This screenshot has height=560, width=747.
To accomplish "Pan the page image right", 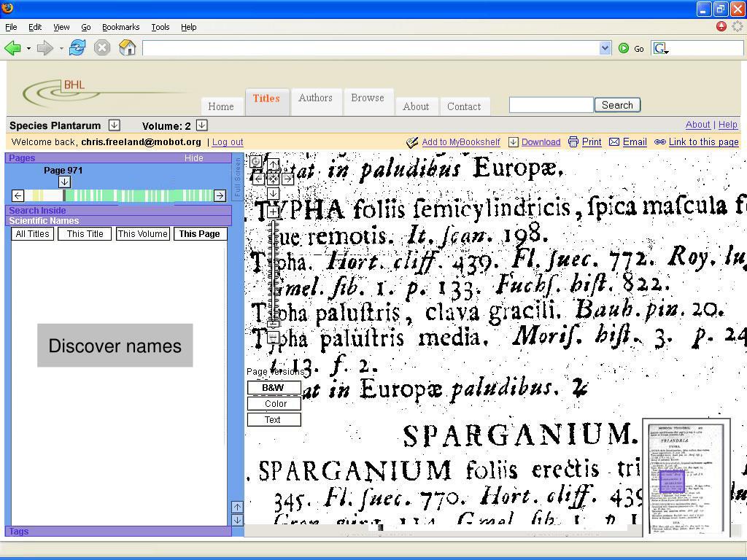I will pos(287,179).
